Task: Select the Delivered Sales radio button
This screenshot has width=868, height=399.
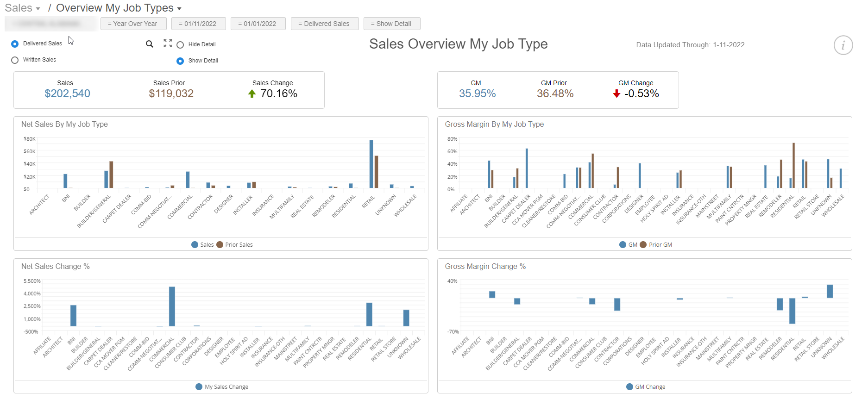Action: pos(15,44)
